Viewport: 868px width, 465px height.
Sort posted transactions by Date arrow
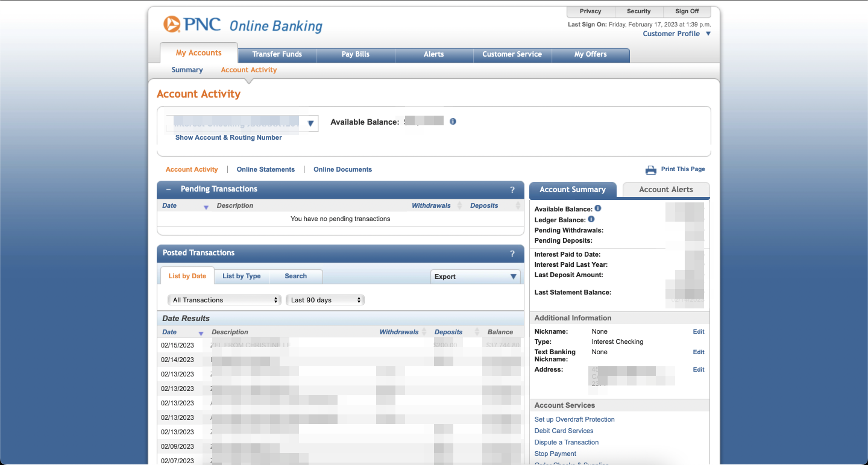tap(201, 334)
